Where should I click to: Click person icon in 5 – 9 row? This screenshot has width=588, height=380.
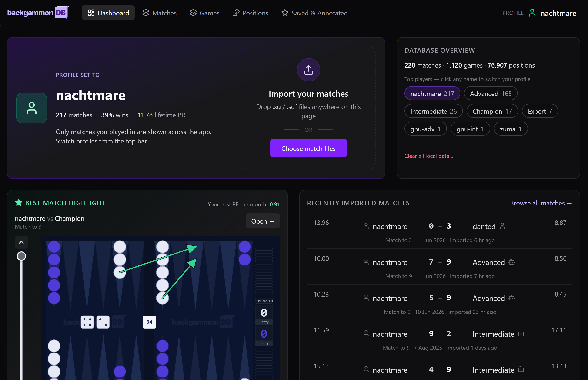click(366, 298)
